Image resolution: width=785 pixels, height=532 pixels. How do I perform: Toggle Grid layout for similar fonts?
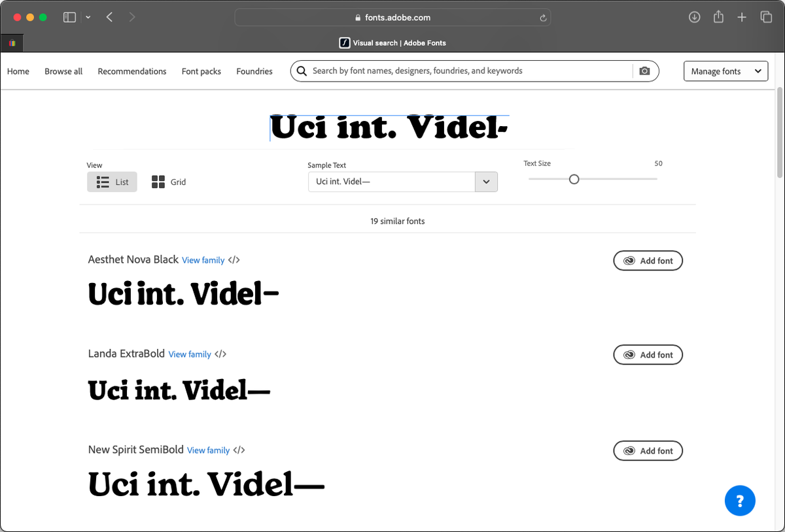point(167,182)
